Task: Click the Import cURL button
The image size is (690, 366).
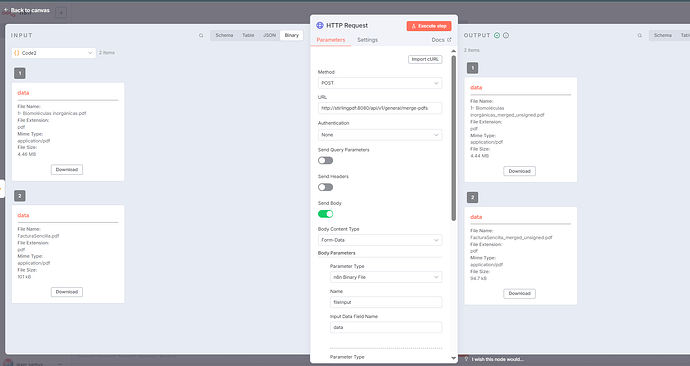Action: 425,59
